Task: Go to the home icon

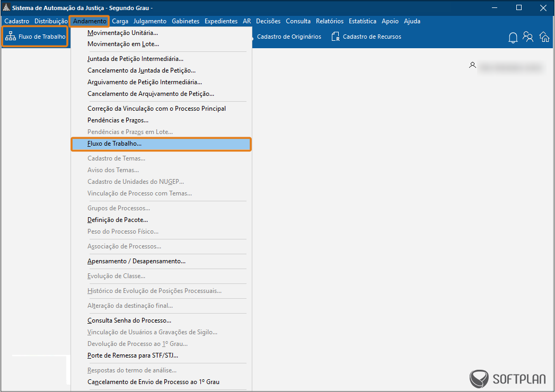Action: [544, 37]
